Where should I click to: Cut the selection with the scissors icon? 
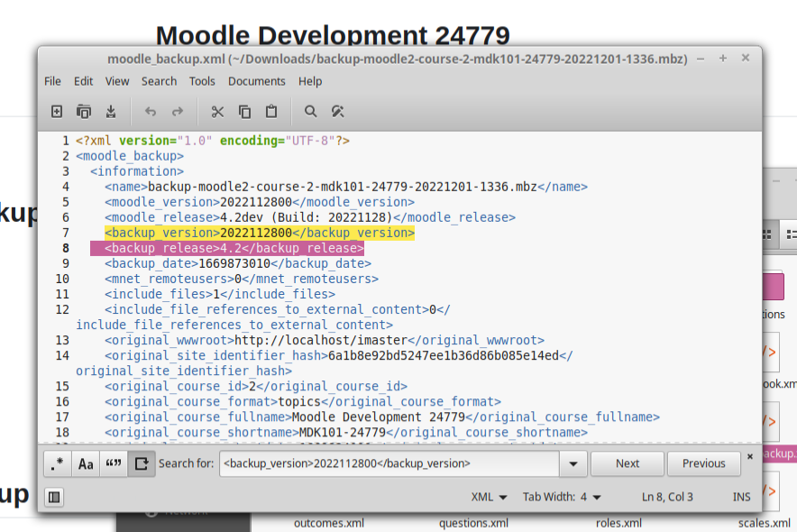[x=217, y=111]
